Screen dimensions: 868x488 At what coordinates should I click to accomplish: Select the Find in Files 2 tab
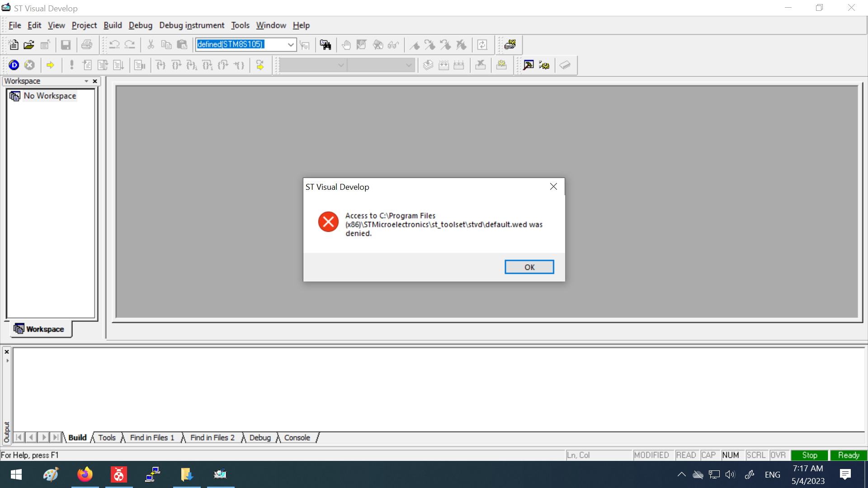pos(212,437)
